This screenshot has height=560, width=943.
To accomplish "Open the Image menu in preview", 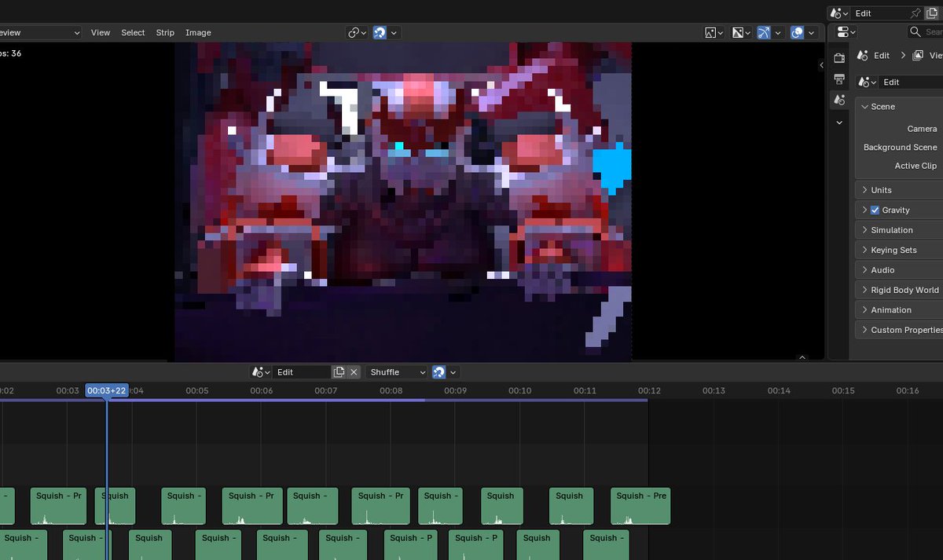I will [198, 33].
